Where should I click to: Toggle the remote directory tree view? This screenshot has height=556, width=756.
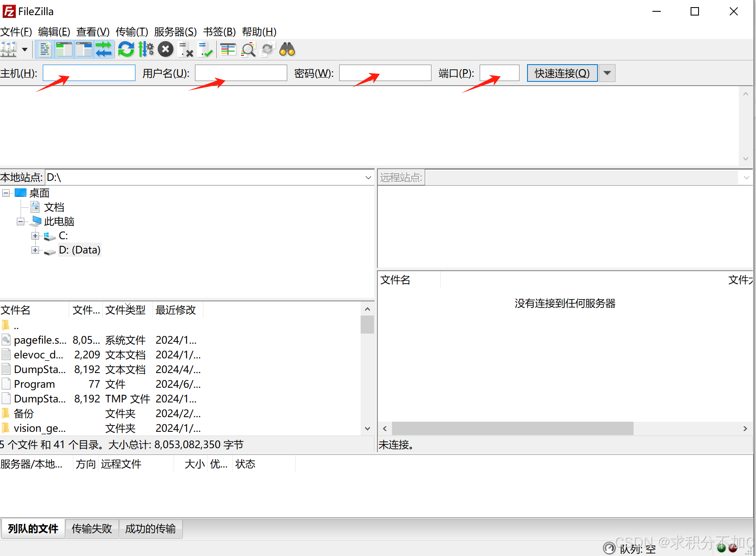(x=84, y=50)
